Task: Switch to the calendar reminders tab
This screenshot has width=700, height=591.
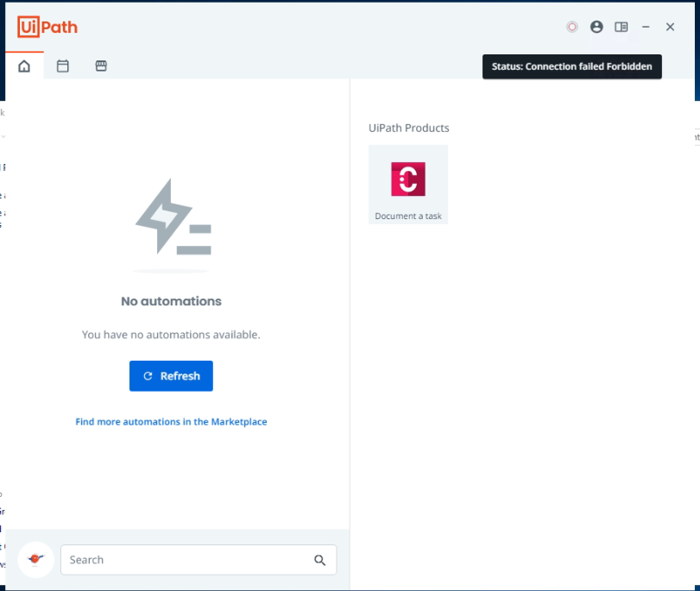Action: point(63,66)
